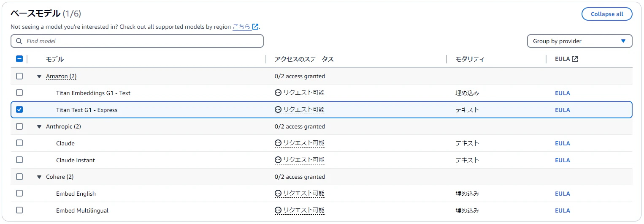Viewport: 644px width, 224px height.
Task: Click the アクセスのステータス column header
Action: [304, 59]
